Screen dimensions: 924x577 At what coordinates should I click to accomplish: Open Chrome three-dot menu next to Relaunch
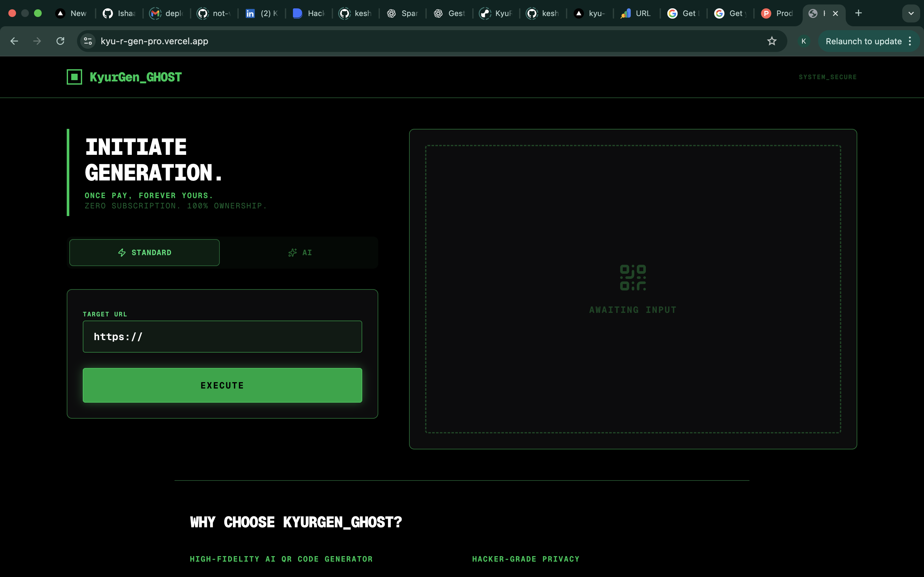point(910,41)
